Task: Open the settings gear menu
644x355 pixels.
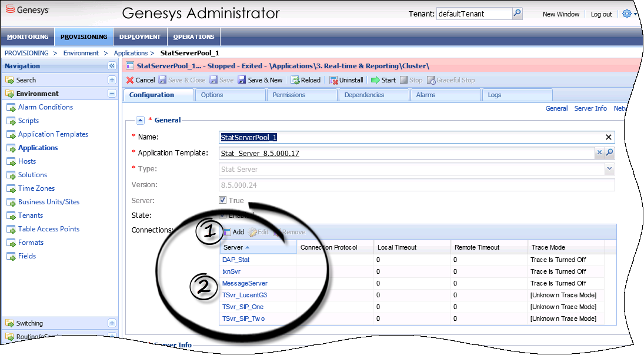Action: point(627,14)
